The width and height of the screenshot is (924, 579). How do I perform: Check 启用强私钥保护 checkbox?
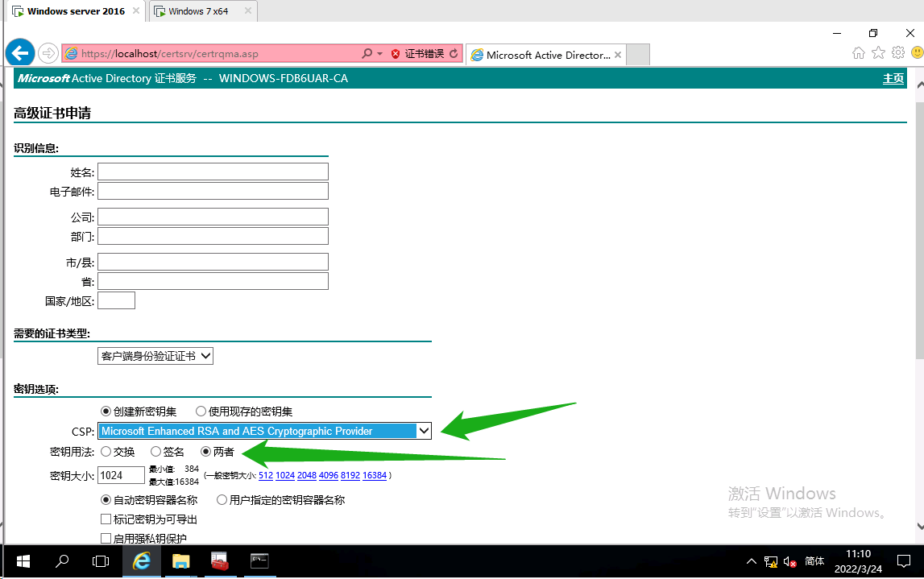(x=106, y=539)
